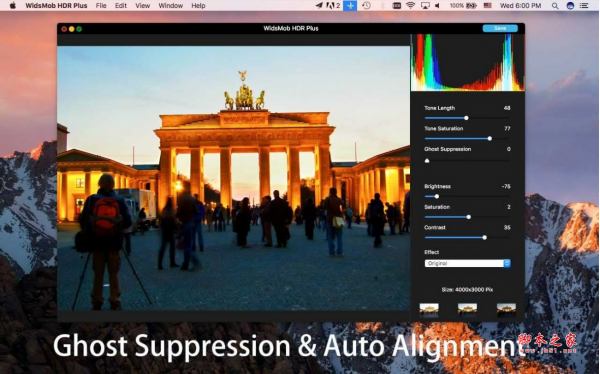Open the Effect dropdown showing Original
This screenshot has width=600, height=374.
click(x=467, y=263)
